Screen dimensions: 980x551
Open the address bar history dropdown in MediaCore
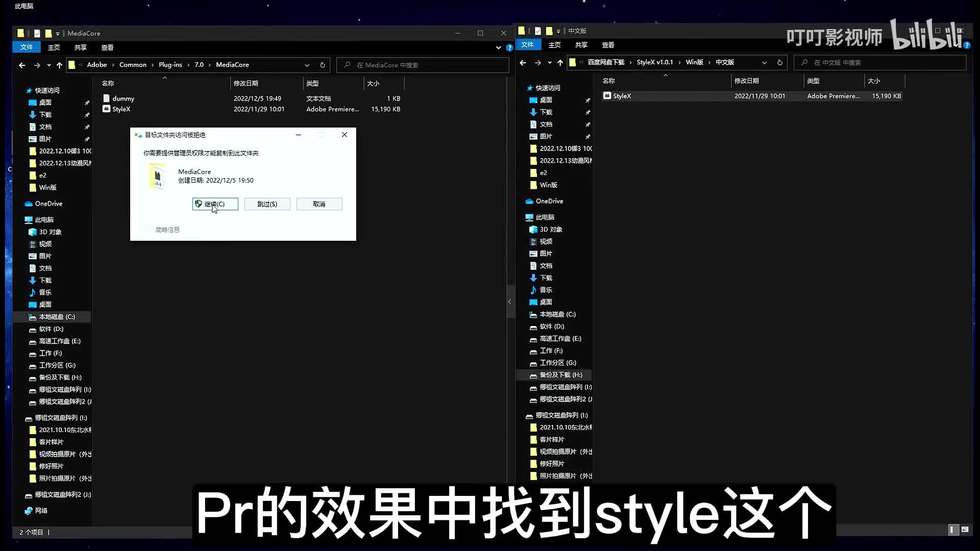[307, 65]
